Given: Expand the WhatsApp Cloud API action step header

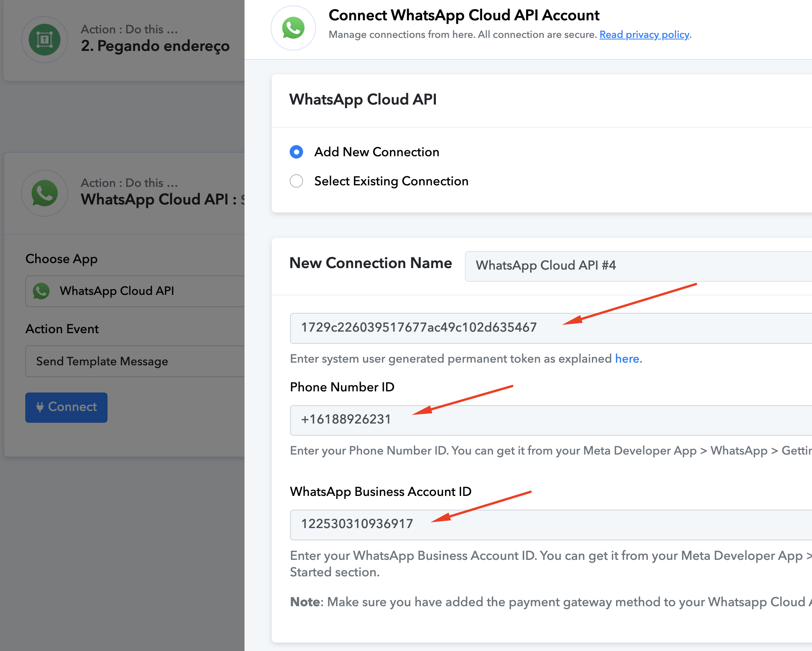Looking at the screenshot, I should pyautogui.click(x=124, y=193).
